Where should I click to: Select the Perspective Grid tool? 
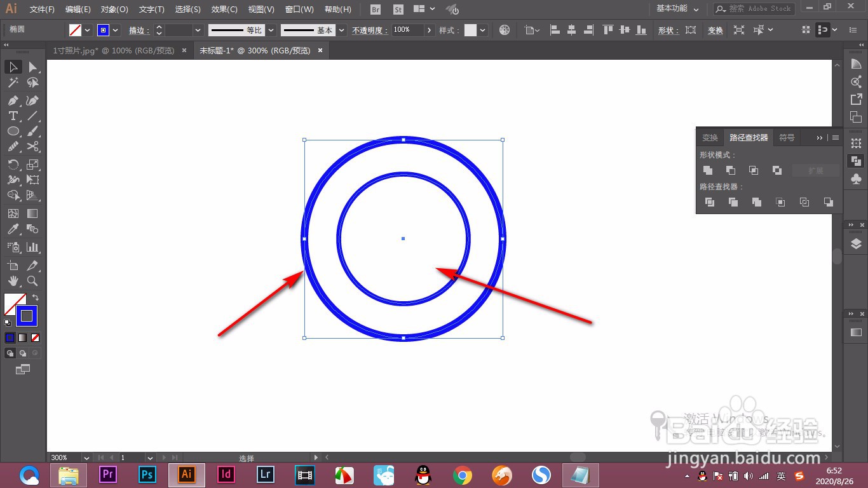click(x=33, y=195)
